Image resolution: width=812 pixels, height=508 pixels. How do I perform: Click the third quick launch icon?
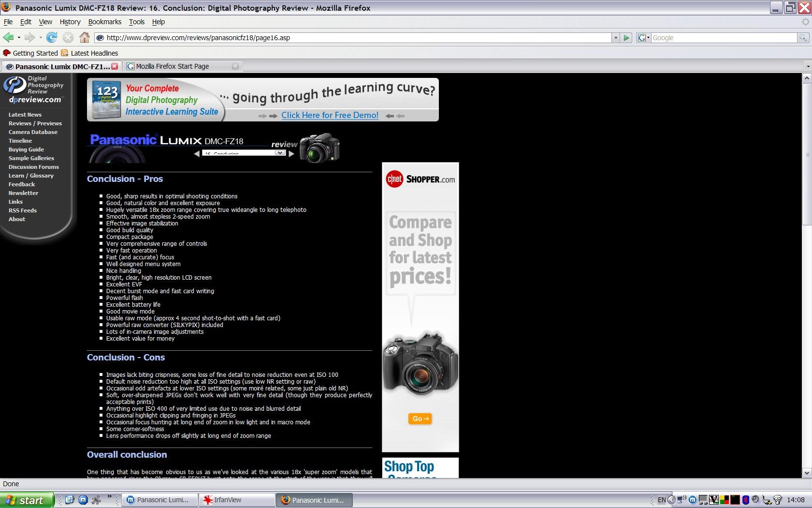[x=97, y=500]
